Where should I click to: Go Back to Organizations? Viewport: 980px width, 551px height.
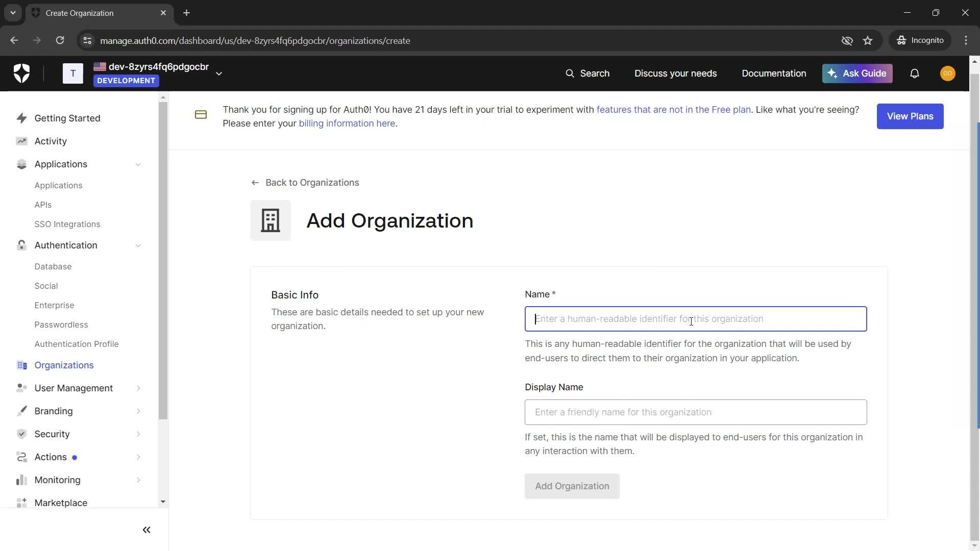[x=305, y=183]
